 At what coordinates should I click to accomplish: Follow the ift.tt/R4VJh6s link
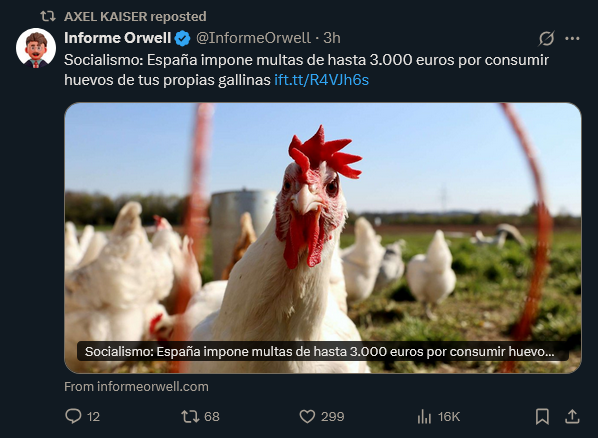pos(322,80)
